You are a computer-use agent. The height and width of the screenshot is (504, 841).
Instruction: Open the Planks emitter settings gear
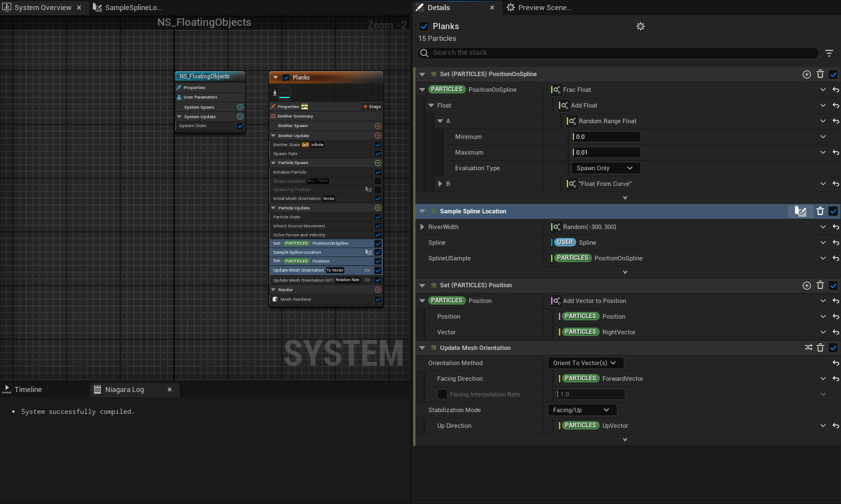641,26
